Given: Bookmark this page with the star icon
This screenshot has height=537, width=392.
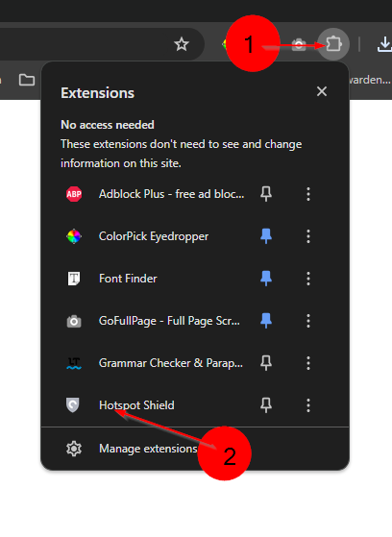Looking at the screenshot, I should tap(182, 44).
